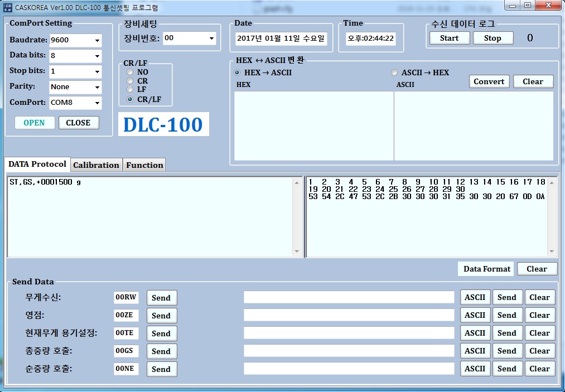The width and height of the screenshot is (565, 392).
Task: Click ASCII button in the 현재무게 용기설정 row
Action: [x=475, y=333]
